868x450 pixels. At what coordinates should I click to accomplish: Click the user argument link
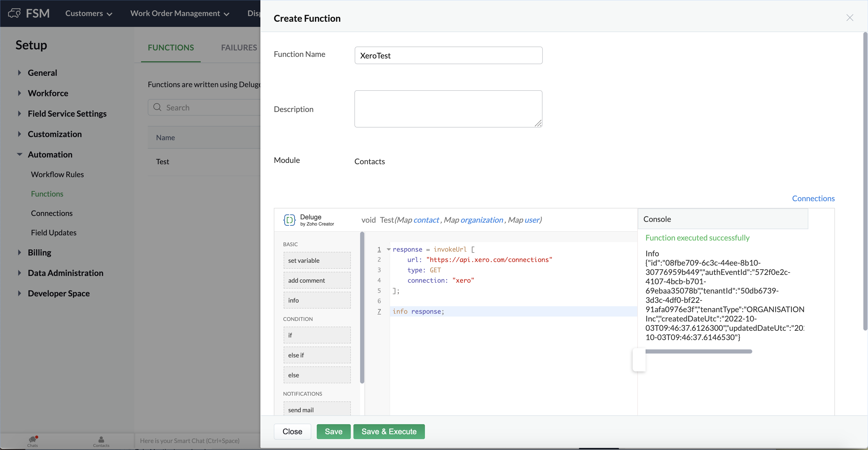click(532, 220)
